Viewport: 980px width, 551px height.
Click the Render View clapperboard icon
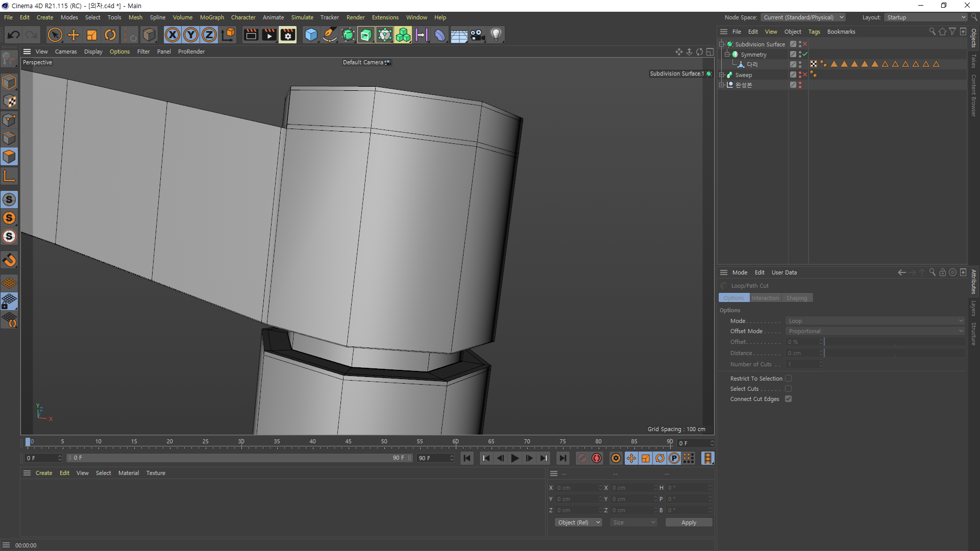tap(251, 35)
